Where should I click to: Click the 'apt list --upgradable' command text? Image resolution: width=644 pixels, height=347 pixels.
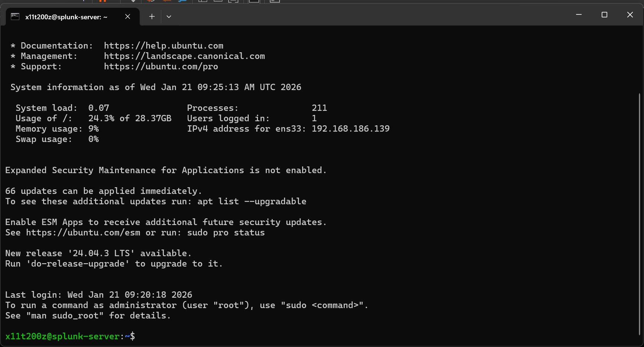click(252, 201)
